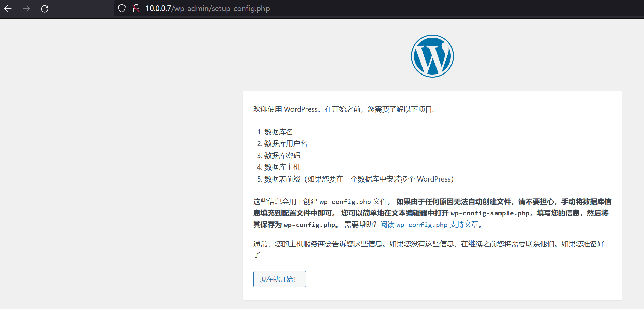Screen dimensions: 644x309
Task: Click the list item 数据库用户名
Action: 286,144
